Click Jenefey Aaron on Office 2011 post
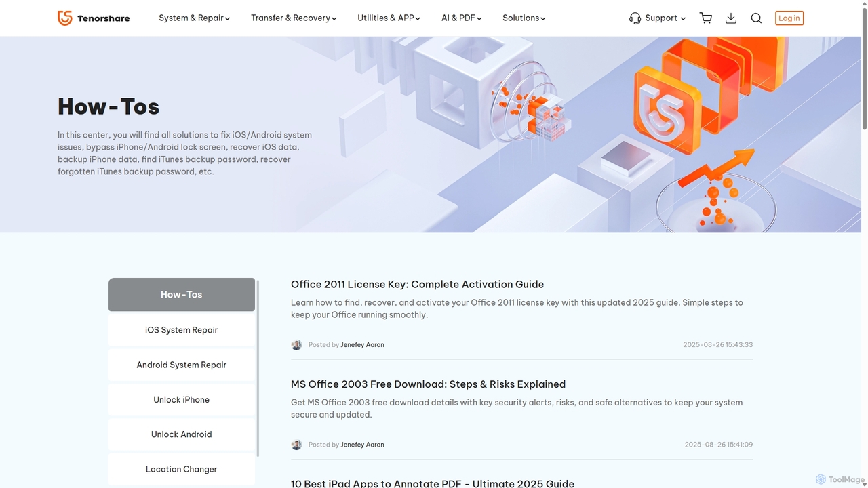The height and width of the screenshot is (488, 868). point(362,345)
